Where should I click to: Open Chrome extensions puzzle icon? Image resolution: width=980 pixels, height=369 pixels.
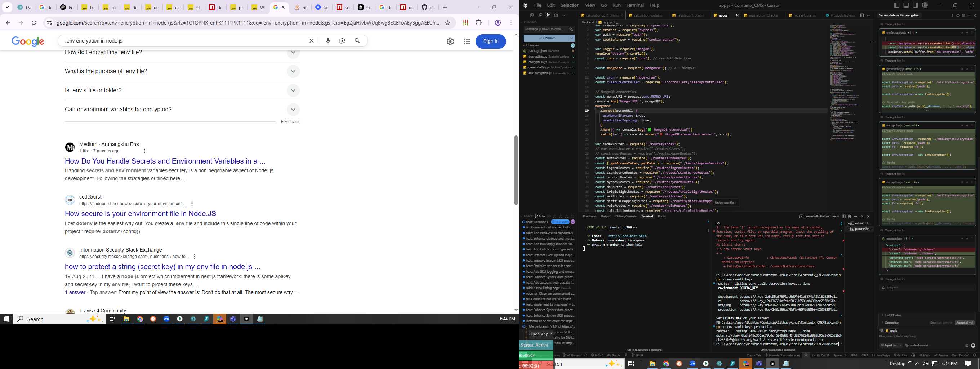coord(479,23)
